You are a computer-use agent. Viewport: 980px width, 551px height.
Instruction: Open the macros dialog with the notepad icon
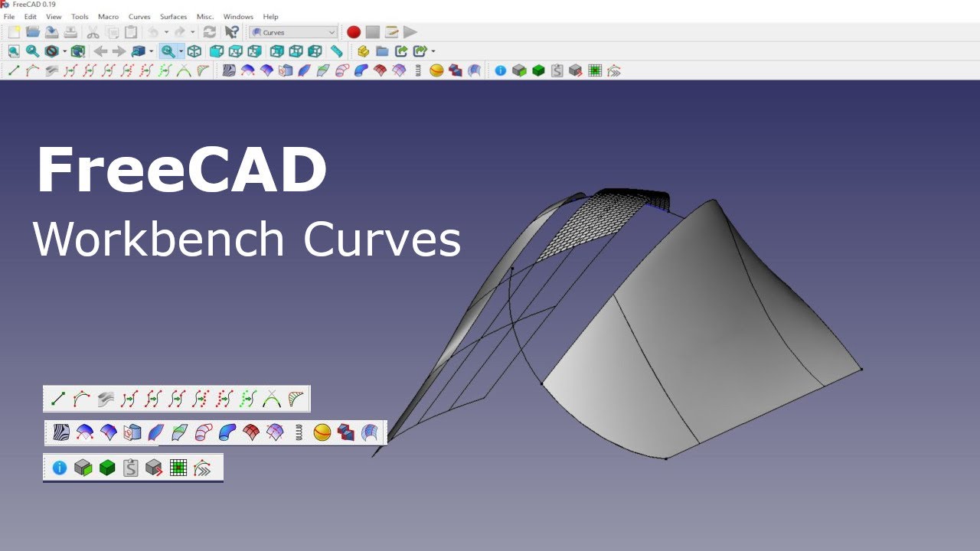pos(391,32)
